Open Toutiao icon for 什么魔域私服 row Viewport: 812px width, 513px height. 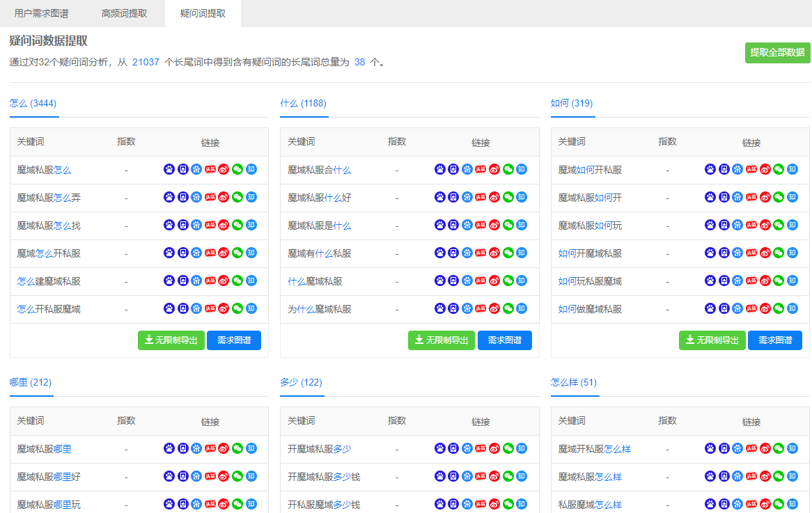[x=481, y=281]
